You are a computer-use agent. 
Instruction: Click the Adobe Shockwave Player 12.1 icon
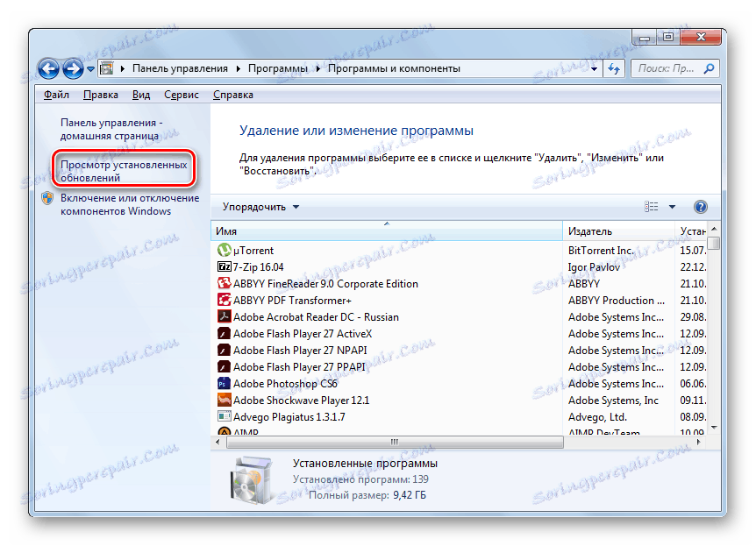point(225,400)
